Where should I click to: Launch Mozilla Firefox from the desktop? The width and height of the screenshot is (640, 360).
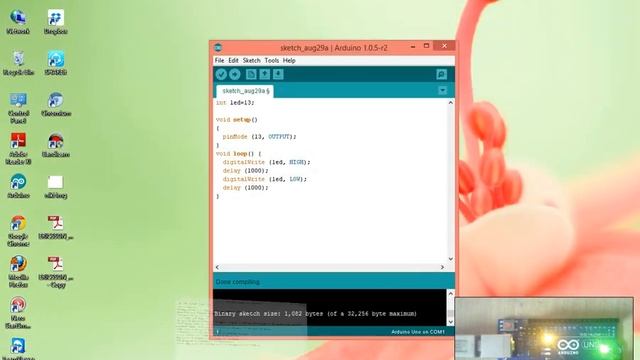tap(18, 272)
